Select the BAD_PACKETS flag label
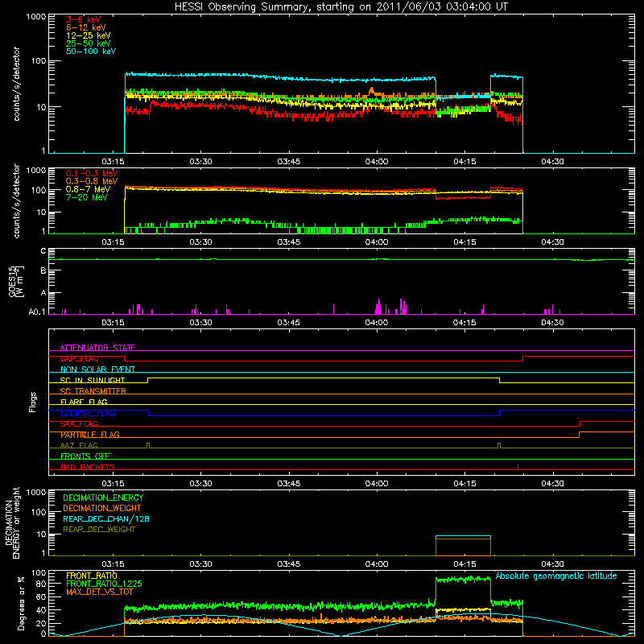Viewport: 644px width, 644px height. tap(88, 467)
